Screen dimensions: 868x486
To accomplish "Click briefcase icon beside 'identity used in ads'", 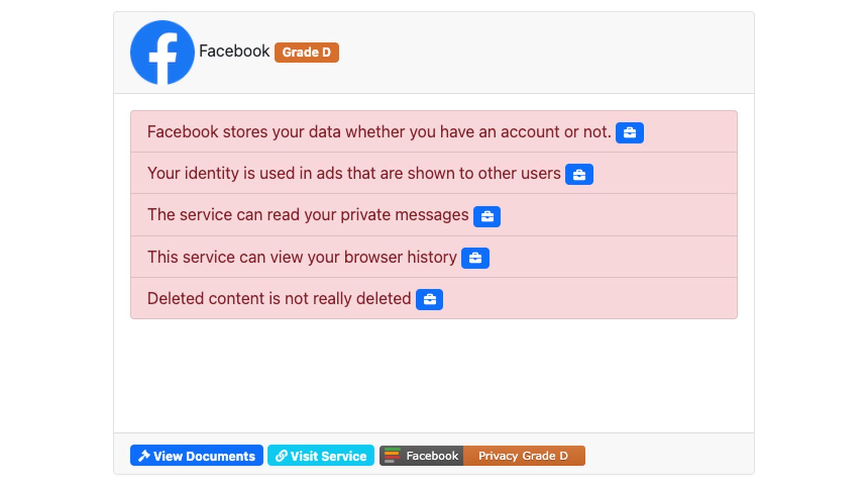I will coord(579,174).
